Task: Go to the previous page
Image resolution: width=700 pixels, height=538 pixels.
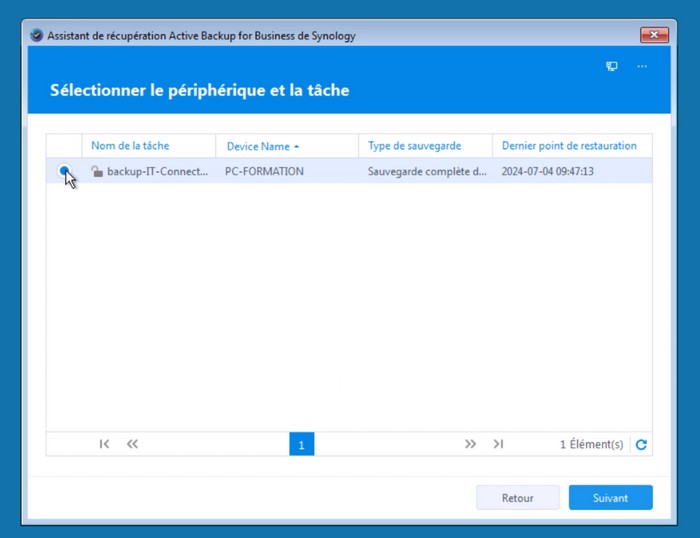Action: point(132,444)
